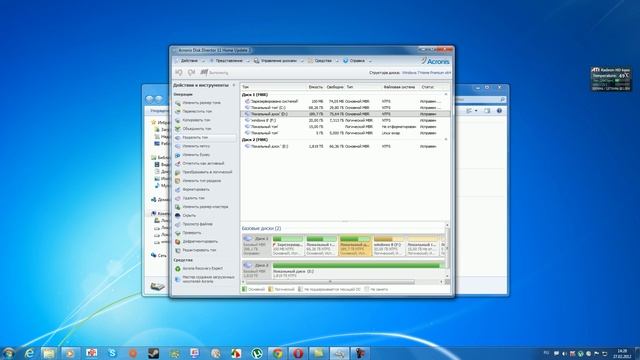Select the windows 8 (F:) partition block

coord(389,246)
